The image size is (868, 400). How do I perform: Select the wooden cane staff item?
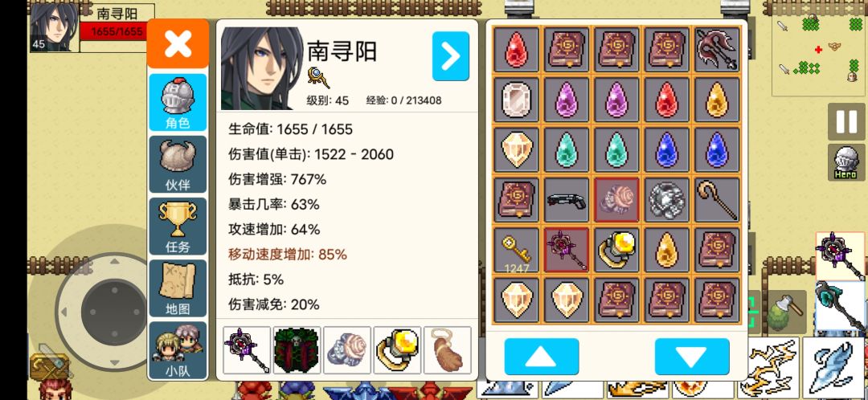click(717, 200)
